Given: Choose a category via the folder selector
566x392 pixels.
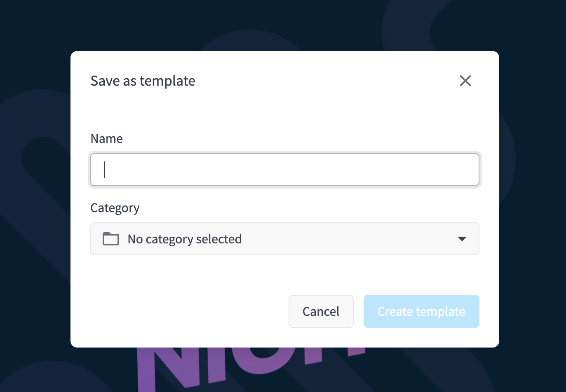Looking at the screenshot, I should click(x=285, y=239).
